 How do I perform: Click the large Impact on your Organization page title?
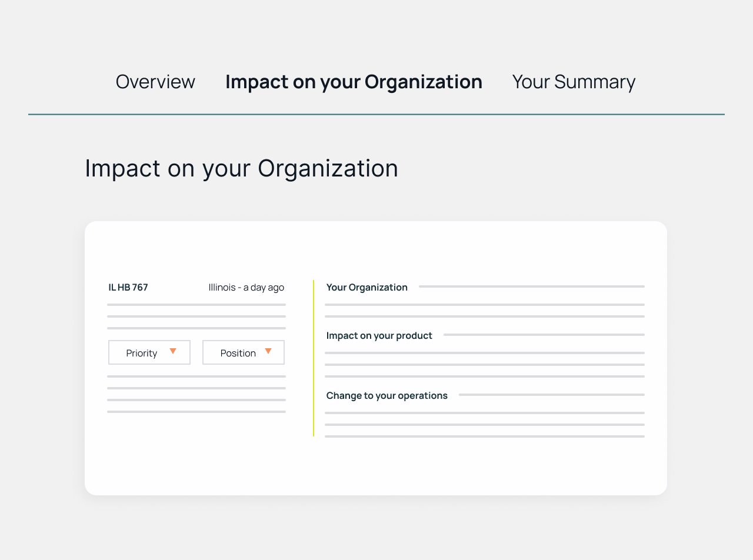[x=241, y=168]
